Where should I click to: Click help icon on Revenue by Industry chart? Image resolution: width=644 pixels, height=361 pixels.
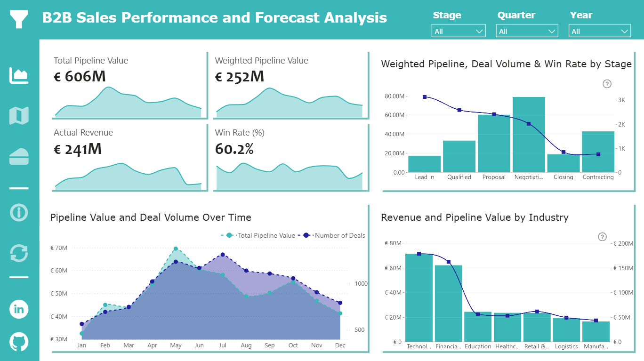(x=603, y=237)
